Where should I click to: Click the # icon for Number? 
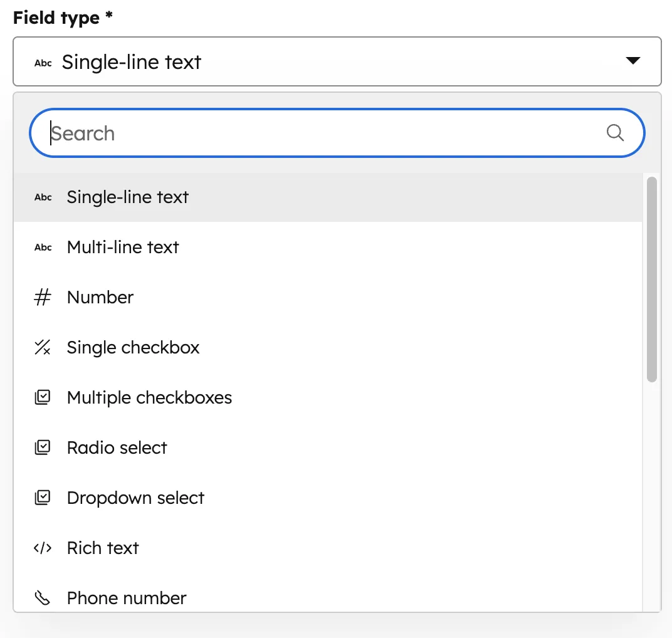(42, 297)
